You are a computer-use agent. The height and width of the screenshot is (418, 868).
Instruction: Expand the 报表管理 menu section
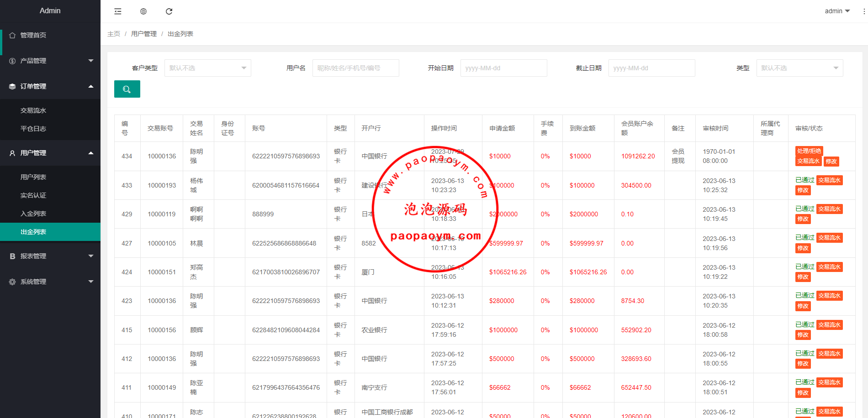click(50, 256)
